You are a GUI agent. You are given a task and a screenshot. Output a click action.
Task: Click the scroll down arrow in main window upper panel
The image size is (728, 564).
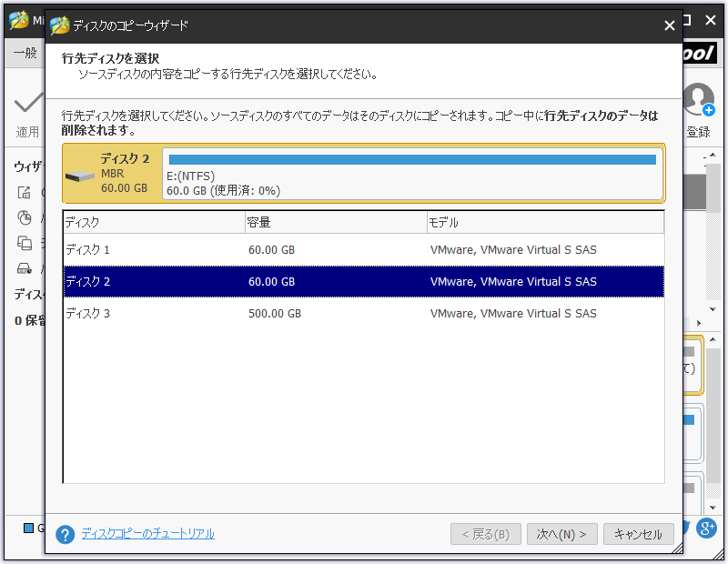(713, 309)
